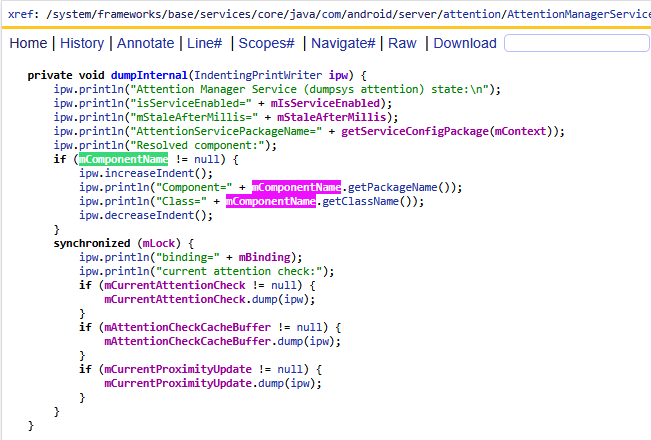Image resolution: width=651 pixels, height=440 pixels.
Task: Click the Download link
Action: 465,43
